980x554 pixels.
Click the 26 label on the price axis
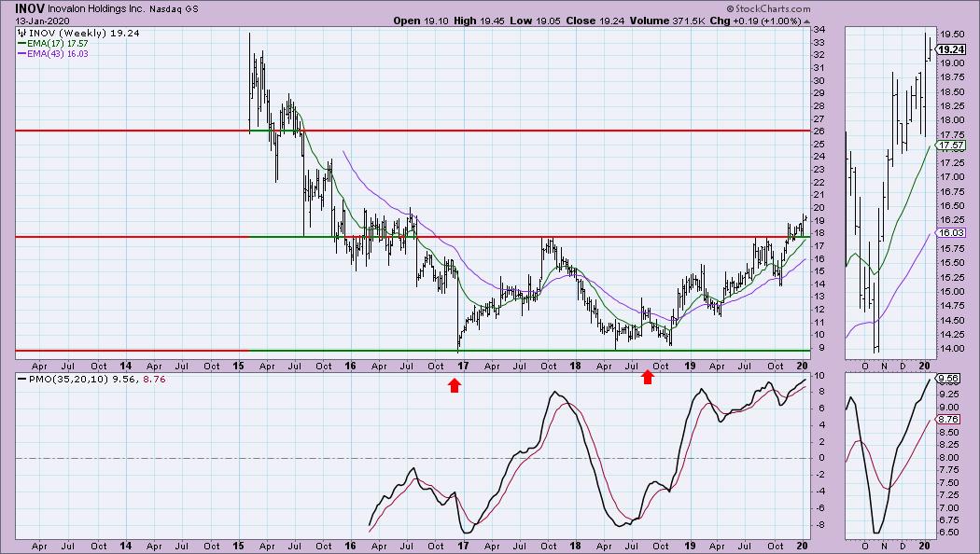pos(819,132)
